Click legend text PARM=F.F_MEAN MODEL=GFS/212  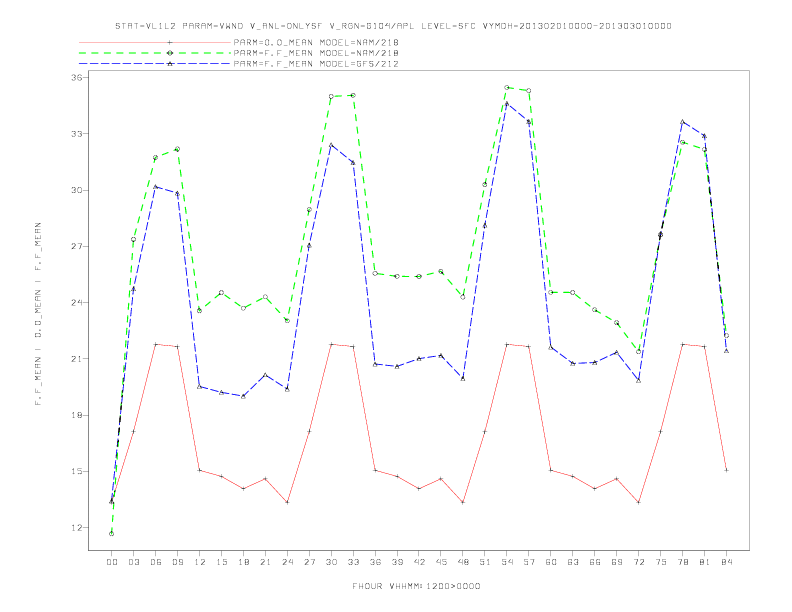(316, 64)
